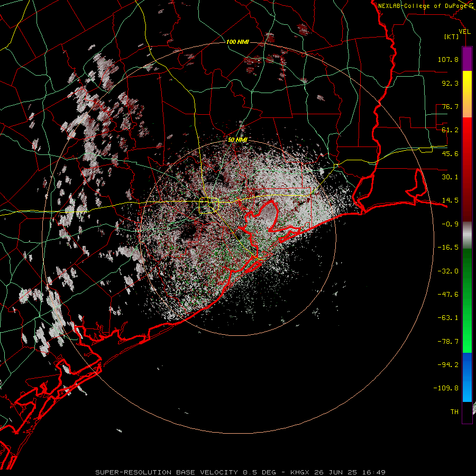Click the 30.1 velocity legend value
The height and width of the screenshot is (476, 476).
[x=450, y=177]
